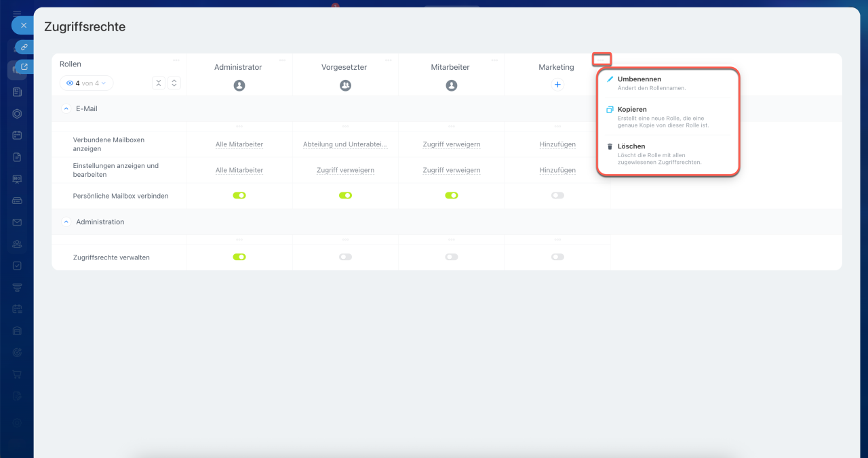The height and width of the screenshot is (458, 868).
Task: Select Löschen in the role menu
Action: point(631,146)
